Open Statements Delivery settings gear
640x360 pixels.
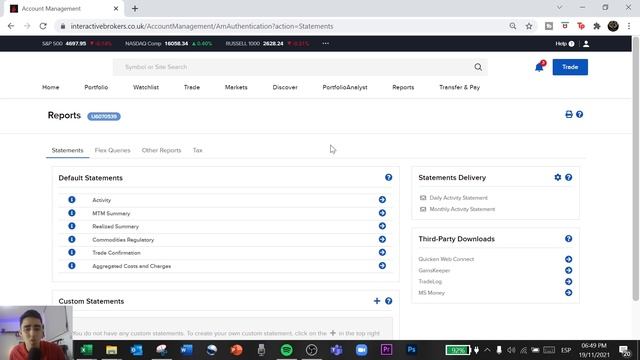558,177
